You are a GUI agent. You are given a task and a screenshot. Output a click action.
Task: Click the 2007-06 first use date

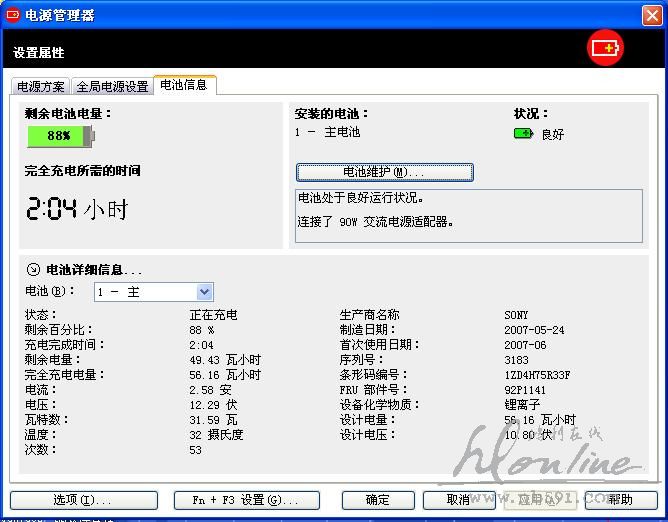click(525, 345)
